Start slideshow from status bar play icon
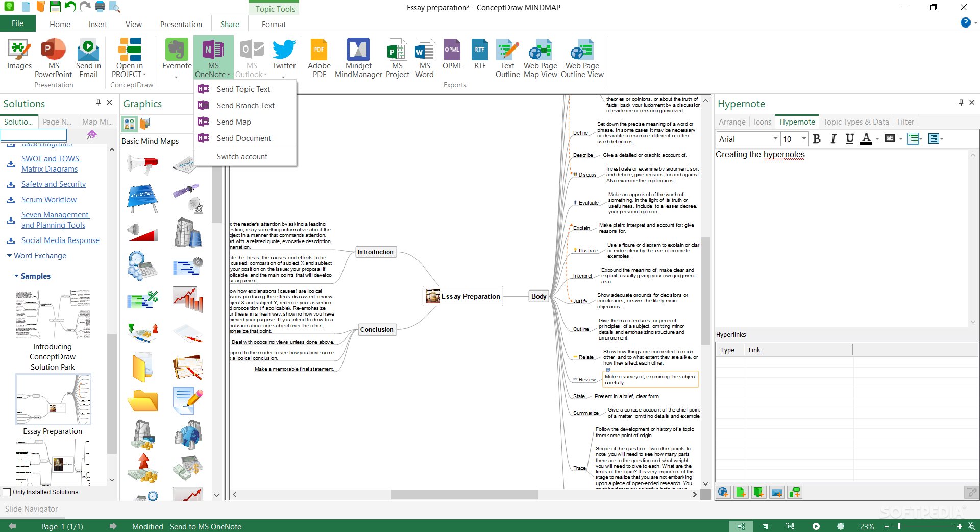The height and width of the screenshot is (532, 980). [816, 526]
